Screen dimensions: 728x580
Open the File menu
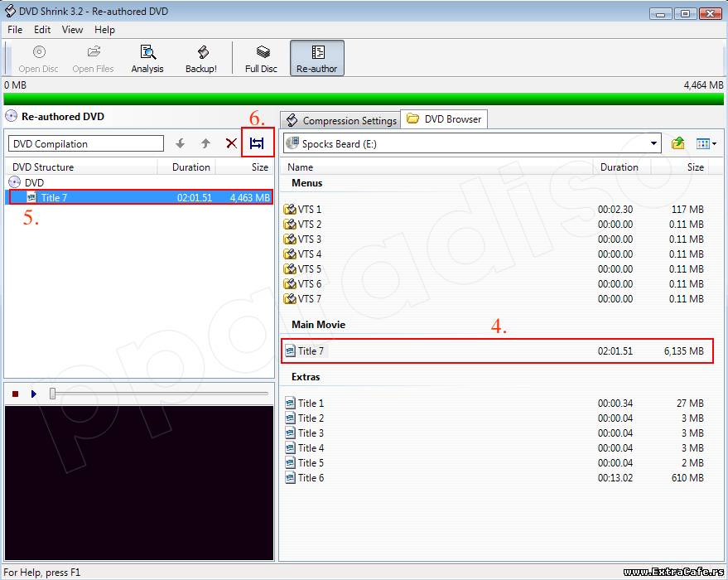click(x=15, y=30)
